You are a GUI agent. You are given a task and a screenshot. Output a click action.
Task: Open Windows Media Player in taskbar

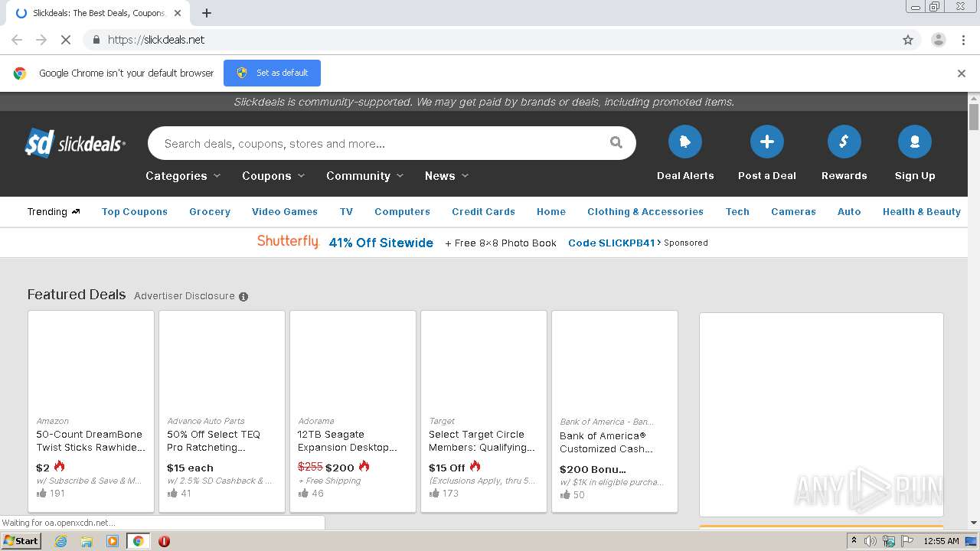(x=113, y=541)
